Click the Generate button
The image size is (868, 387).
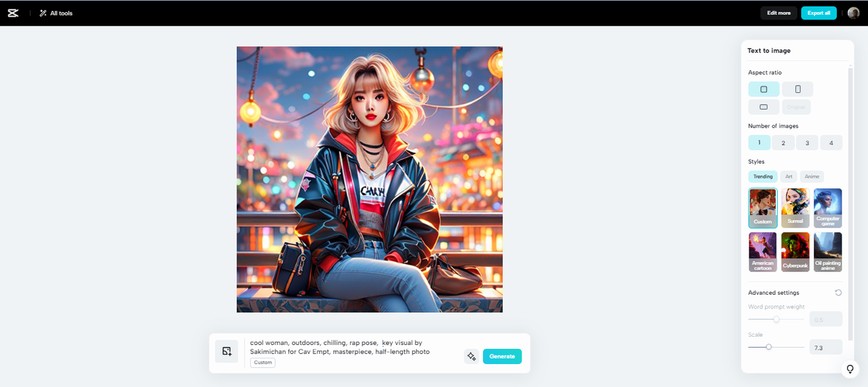click(502, 356)
